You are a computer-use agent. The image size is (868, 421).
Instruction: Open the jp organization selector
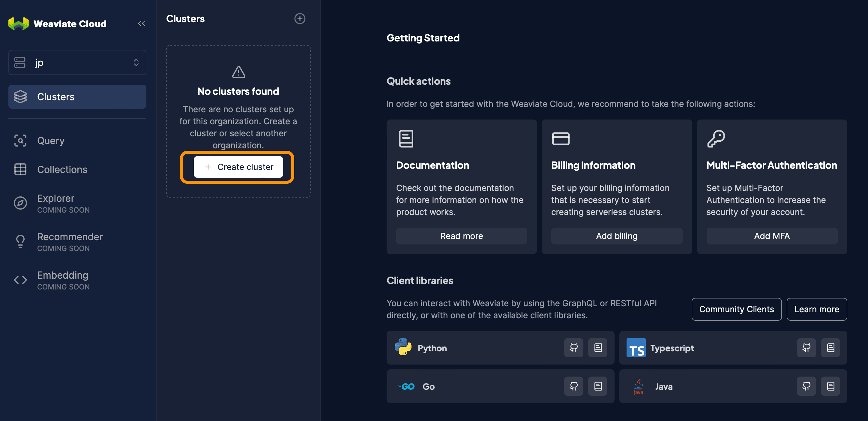coord(77,62)
